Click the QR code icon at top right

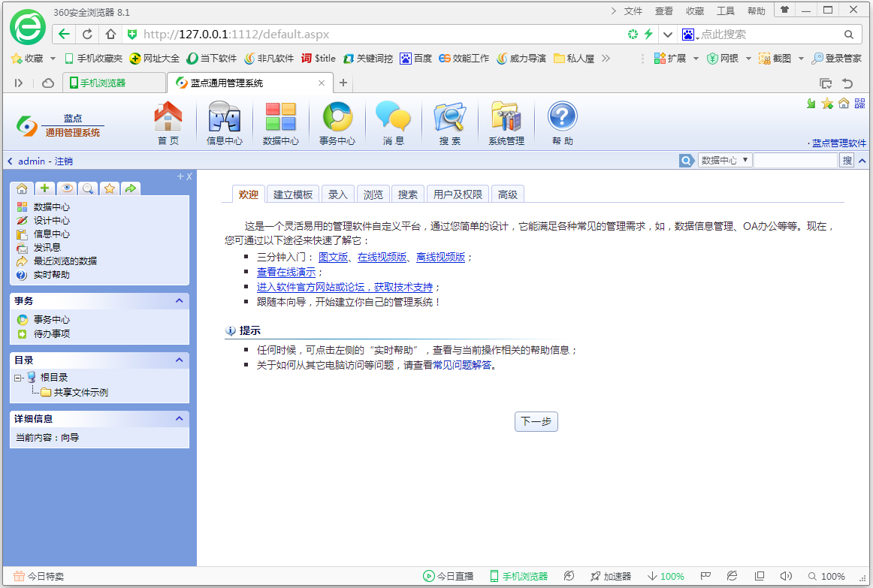point(860,103)
